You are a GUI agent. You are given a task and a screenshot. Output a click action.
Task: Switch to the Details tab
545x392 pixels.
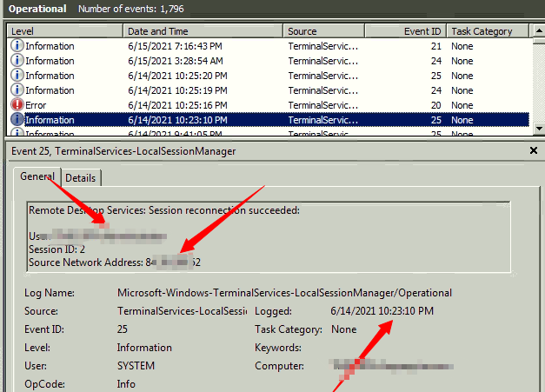(x=81, y=178)
